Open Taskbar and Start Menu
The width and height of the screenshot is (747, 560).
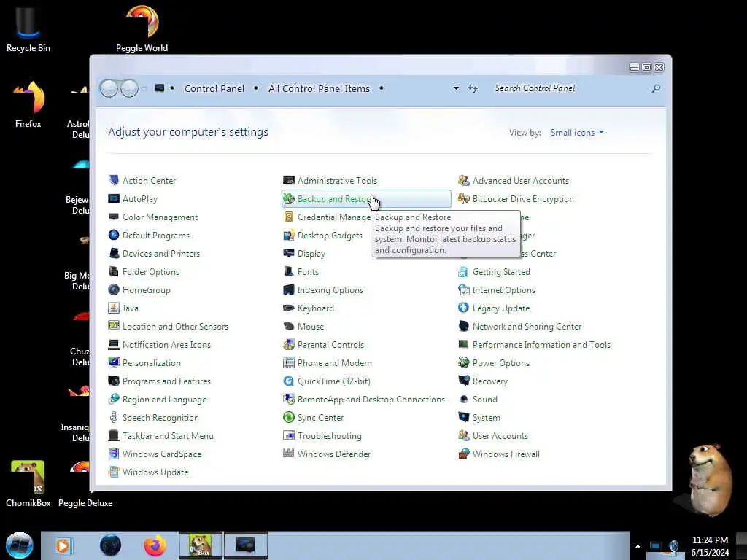click(168, 436)
